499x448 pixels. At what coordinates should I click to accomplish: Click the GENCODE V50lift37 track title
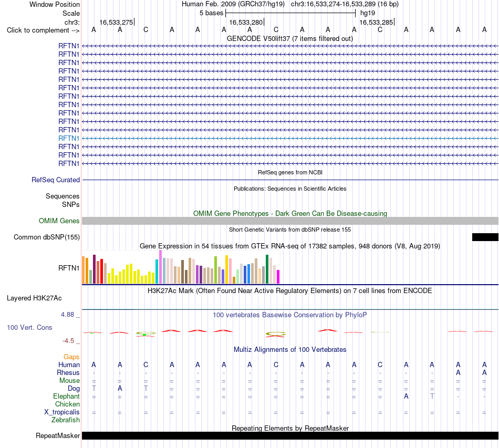pyautogui.click(x=290, y=38)
